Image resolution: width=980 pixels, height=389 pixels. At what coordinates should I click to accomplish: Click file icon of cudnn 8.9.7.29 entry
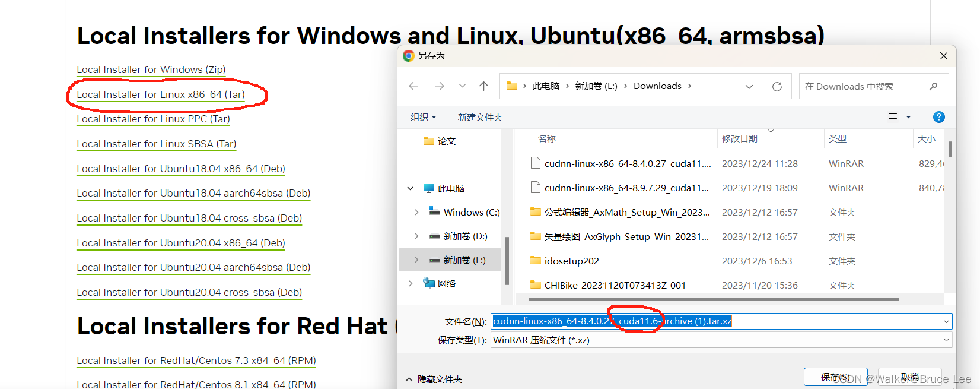click(535, 187)
